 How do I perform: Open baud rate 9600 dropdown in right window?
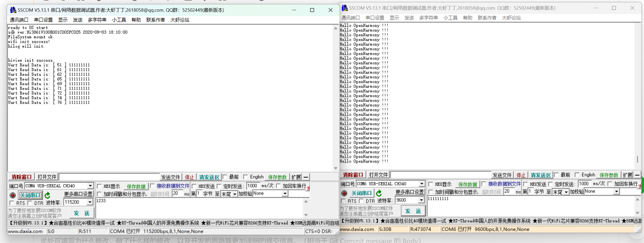pyautogui.click(x=422, y=200)
